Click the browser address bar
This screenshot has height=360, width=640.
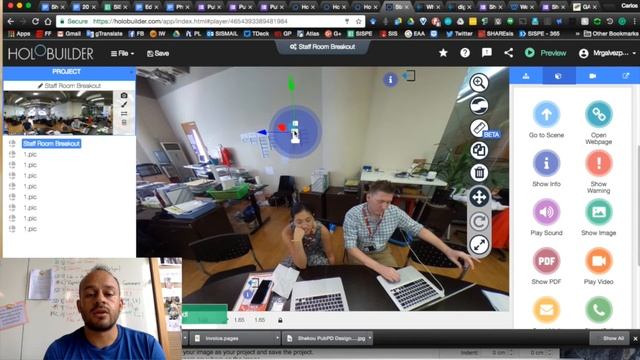(210, 21)
